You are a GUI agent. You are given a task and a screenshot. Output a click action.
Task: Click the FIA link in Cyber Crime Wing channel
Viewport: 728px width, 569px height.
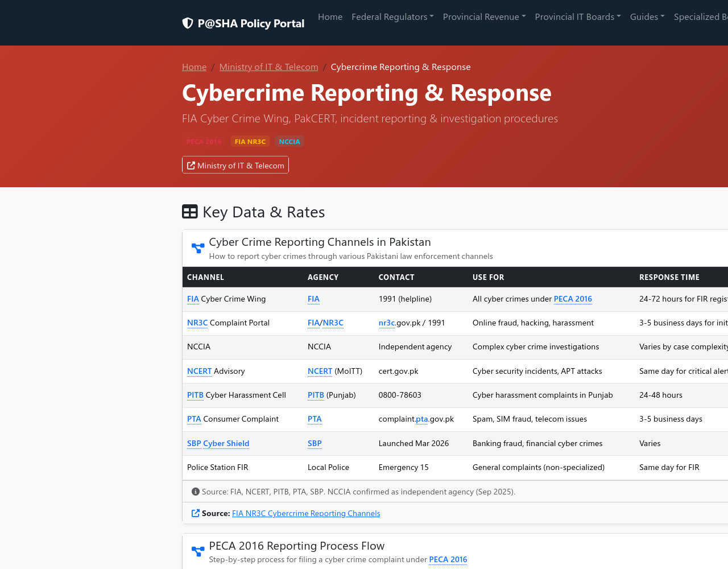point(193,299)
